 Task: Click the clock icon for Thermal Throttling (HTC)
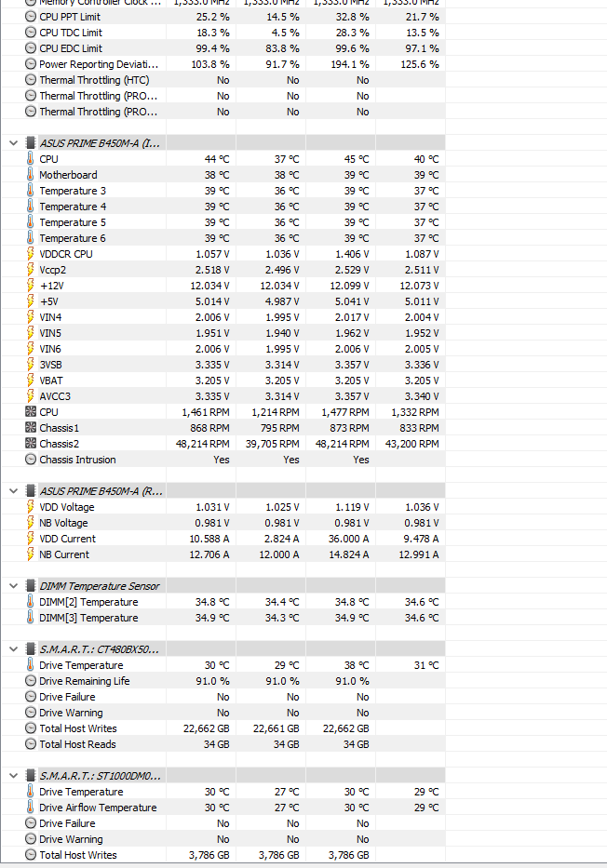31,80
